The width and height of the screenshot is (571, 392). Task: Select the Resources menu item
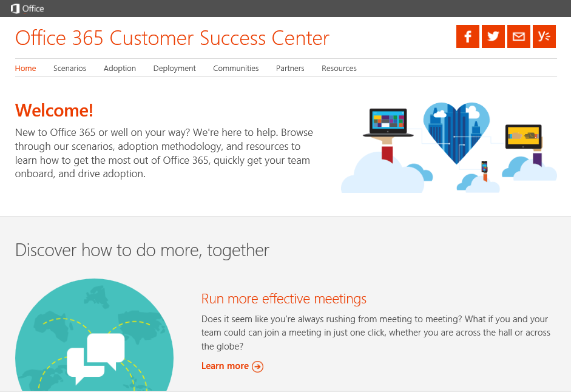(x=339, y=69)
